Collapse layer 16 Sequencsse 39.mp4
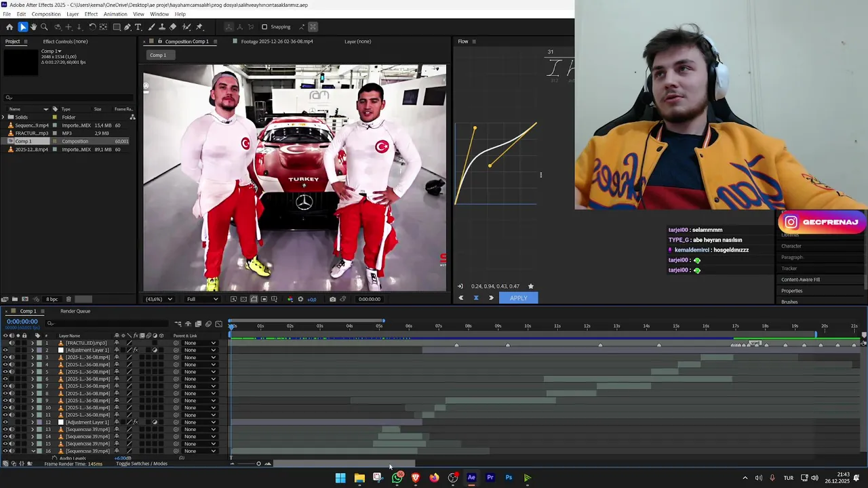 33,451
